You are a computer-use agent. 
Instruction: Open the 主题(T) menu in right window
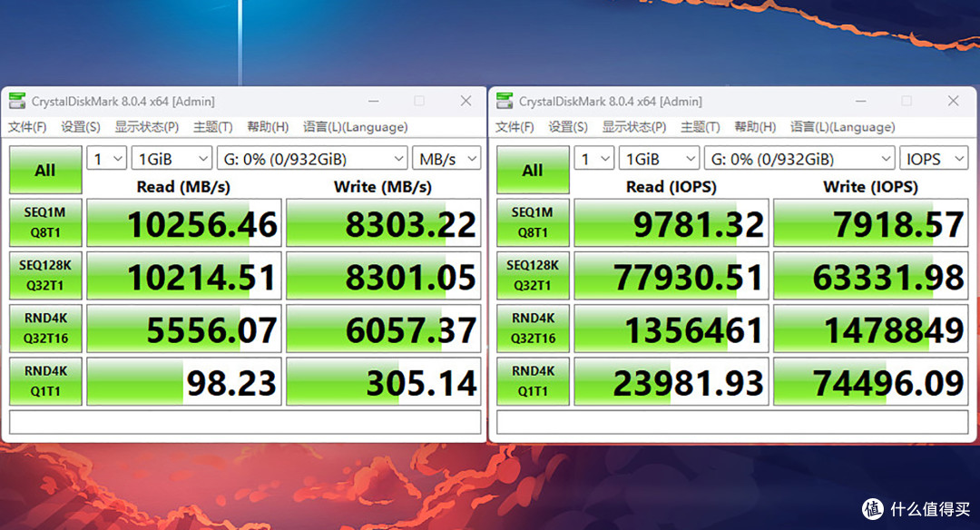701,127
